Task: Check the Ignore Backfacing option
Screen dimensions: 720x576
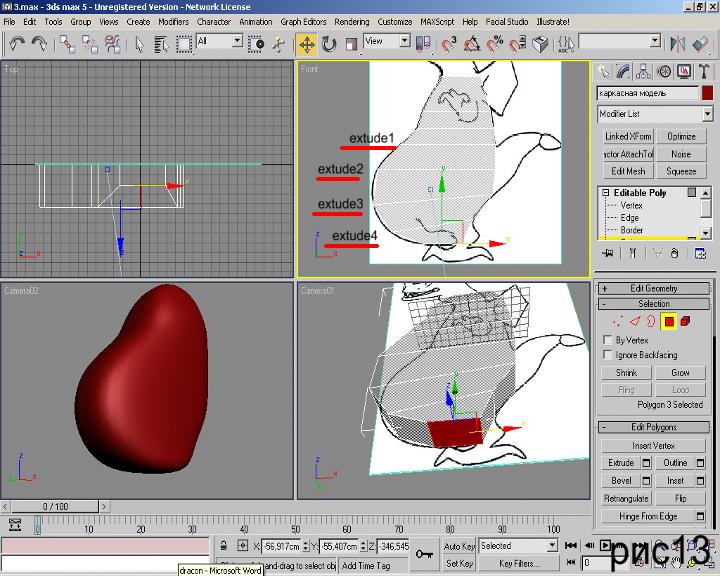Action: pos(609,355)
